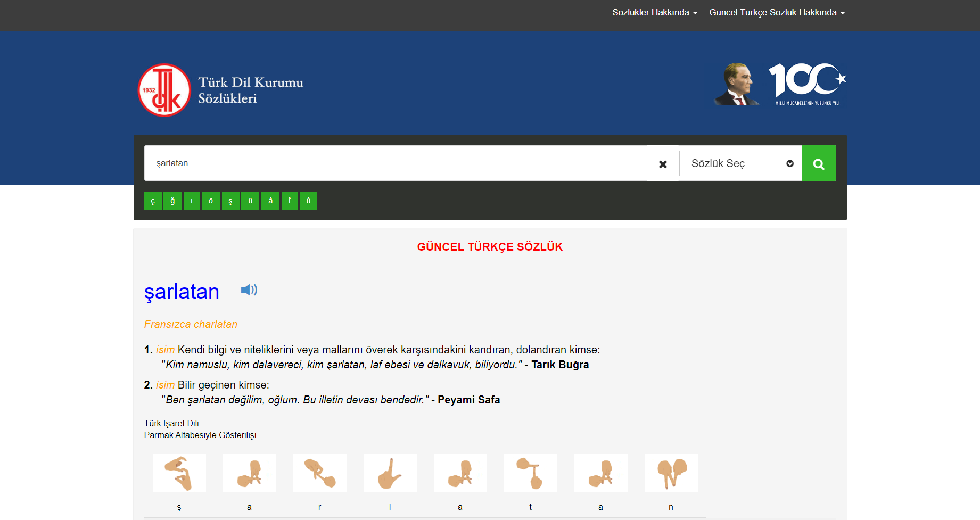Screen dimensions: 980x520
Task: Insert the dotless ı character
Action: pos(192,201)
